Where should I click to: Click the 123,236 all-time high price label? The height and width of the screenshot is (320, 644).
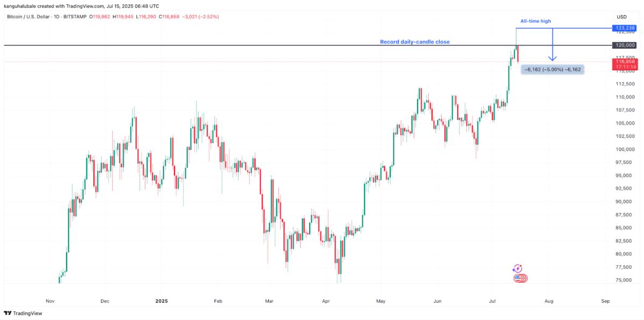pos(625,28)
